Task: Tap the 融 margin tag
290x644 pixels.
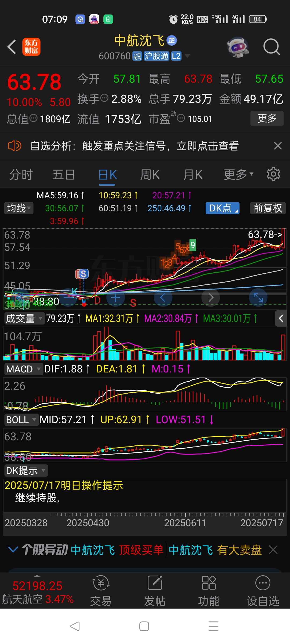Action: pyautogui.click(x=137, y=56)
